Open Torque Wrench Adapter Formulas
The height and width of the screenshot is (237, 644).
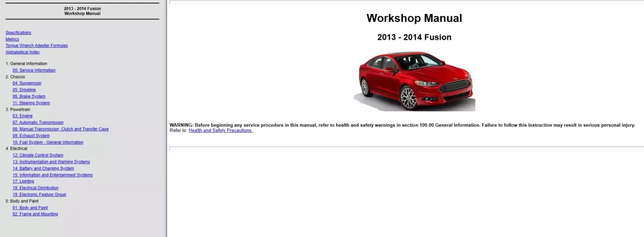point(37,46)
